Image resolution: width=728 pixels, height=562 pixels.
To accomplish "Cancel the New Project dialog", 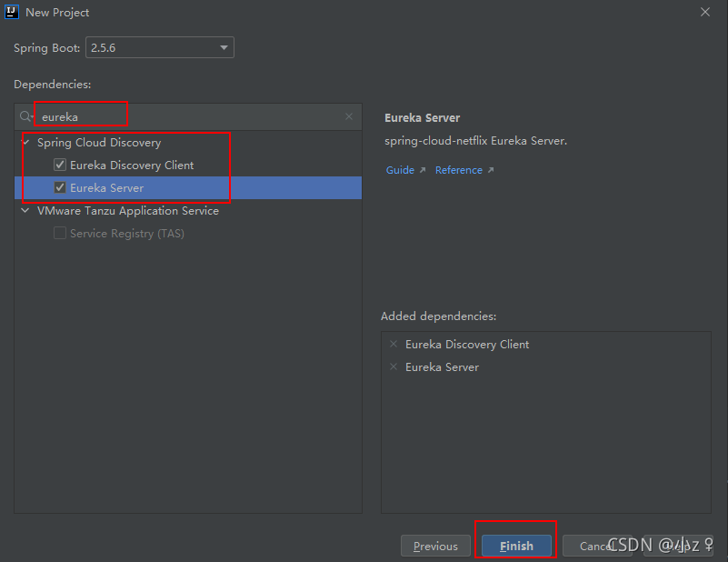I will pyautogui.click(x=597, y=546).
